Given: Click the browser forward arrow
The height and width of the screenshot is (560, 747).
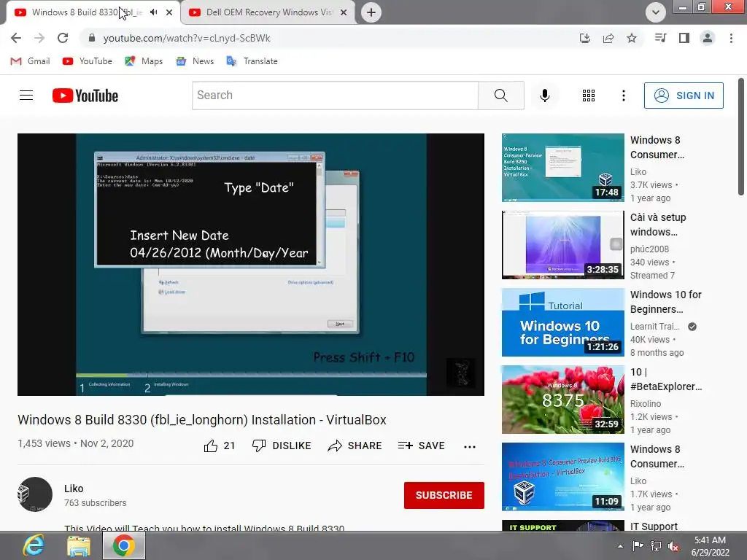Looking at the screenshot, I should click(x=39, y=38).
